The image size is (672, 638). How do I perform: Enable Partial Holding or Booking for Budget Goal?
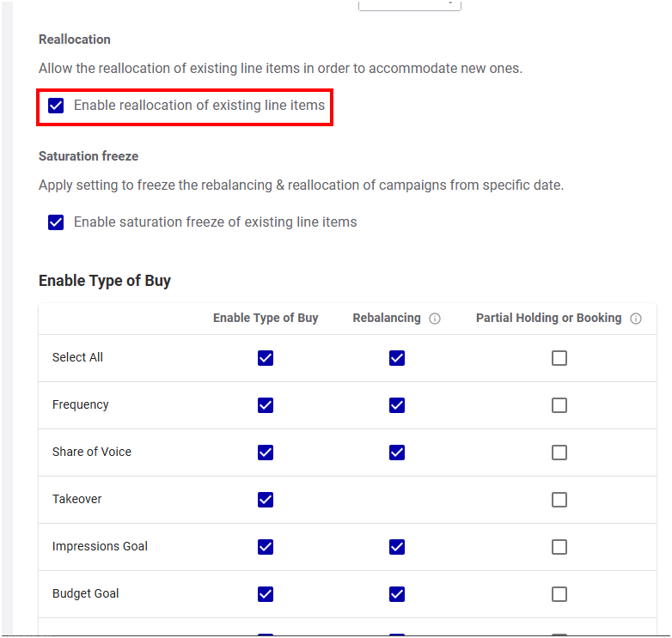tap(559, 594)
